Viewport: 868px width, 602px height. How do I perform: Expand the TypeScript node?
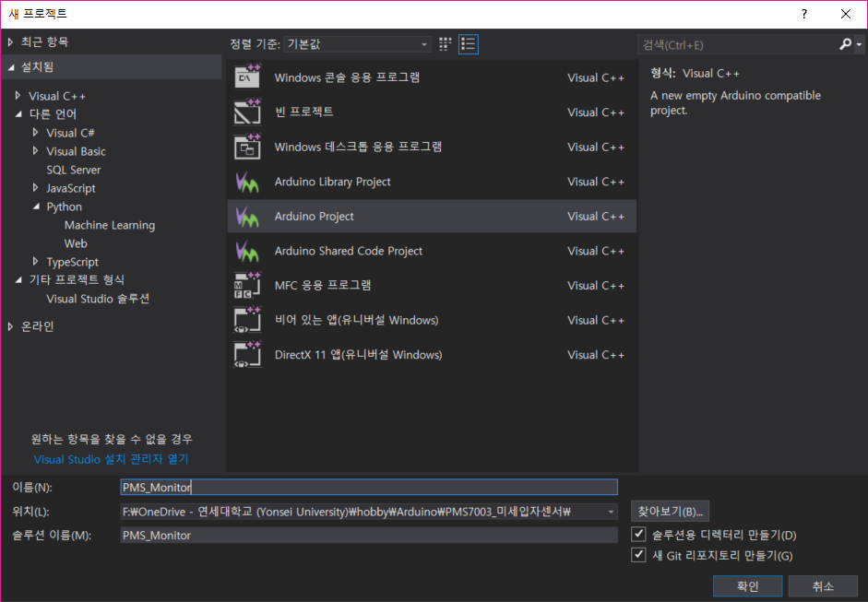[35, 261]
